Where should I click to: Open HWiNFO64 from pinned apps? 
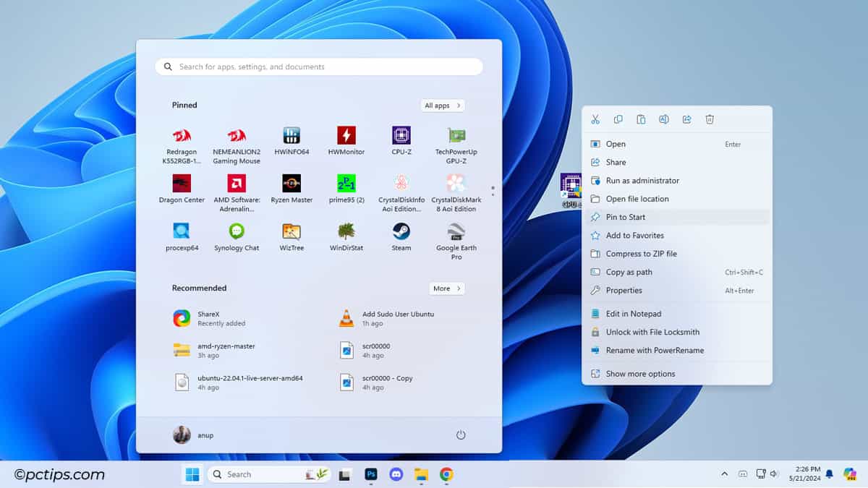coord(292,141)
